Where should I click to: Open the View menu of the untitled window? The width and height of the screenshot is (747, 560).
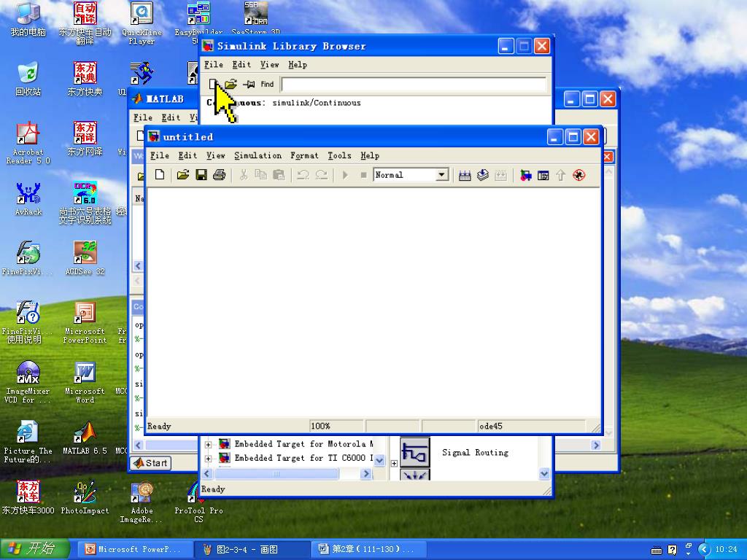coord(216,155)
